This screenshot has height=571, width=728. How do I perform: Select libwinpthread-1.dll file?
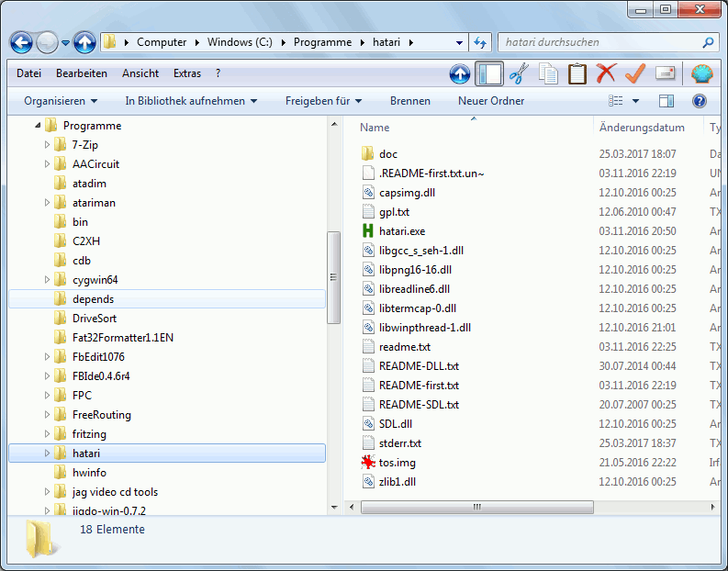pyautogui.click(x=425, y=328)
